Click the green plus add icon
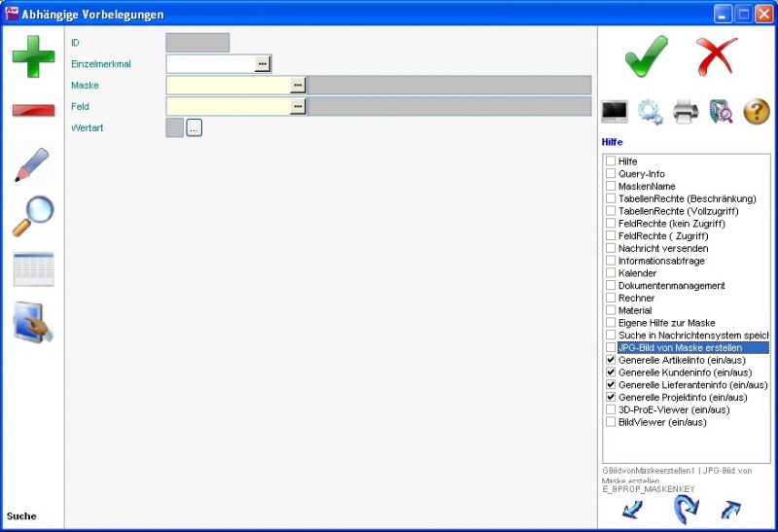778x532 pixels. click(x=33, y=55)
